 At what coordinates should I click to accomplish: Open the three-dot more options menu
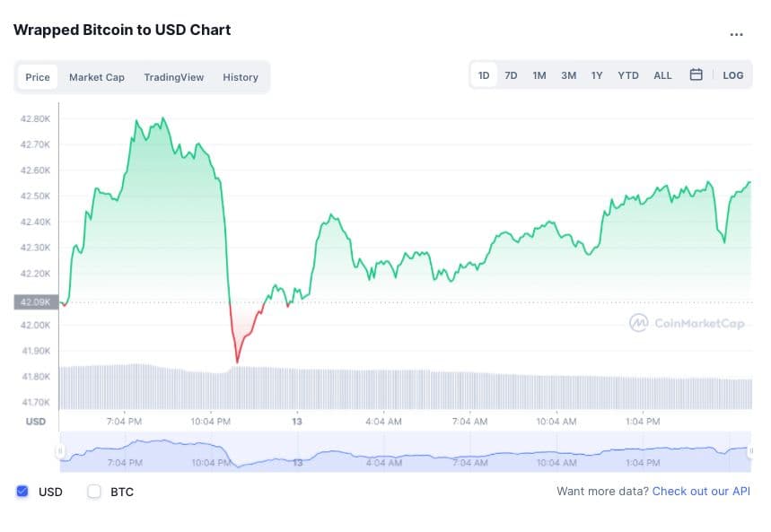click(736, 35)
